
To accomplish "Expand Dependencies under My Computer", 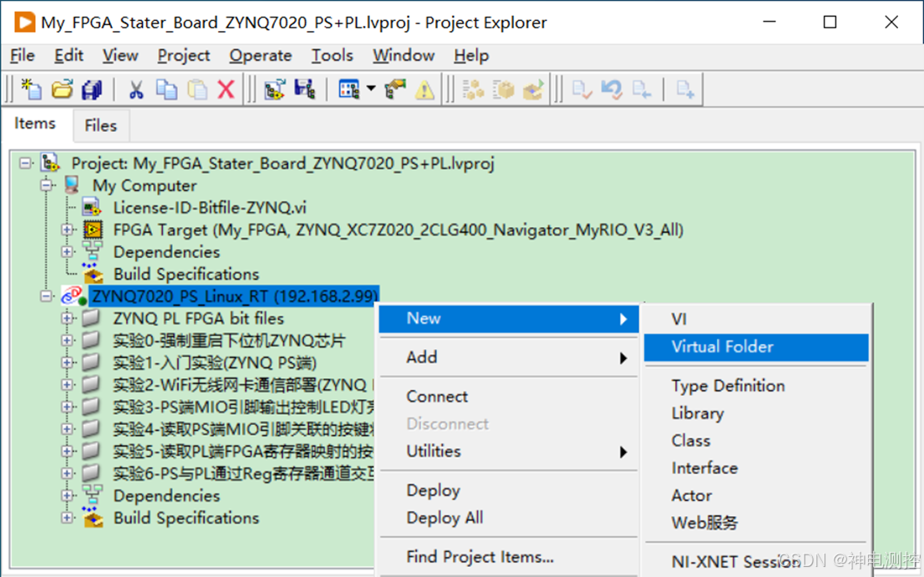I will (68, 252).
